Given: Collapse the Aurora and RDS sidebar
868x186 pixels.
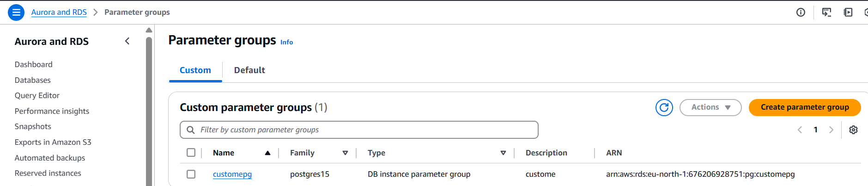Looking at the screenshot, I should pyautogui.click(x=127, y=41).
